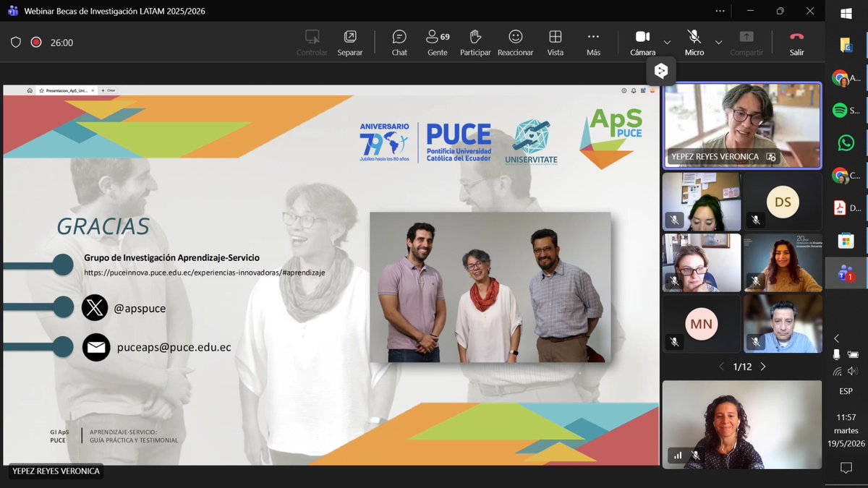Click the signal bars icon on self video
The image size is (868, 488).
678,455
